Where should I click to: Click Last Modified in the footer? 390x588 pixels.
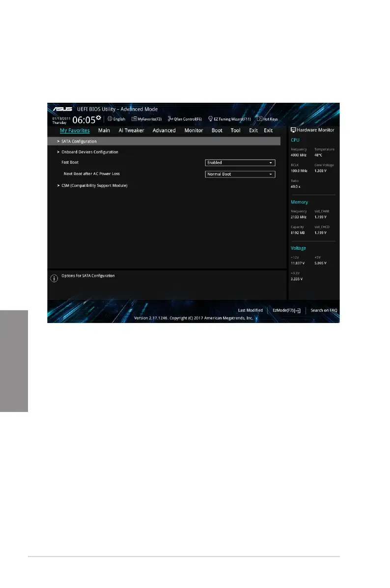pyautogui.click(x=250, y=310)
